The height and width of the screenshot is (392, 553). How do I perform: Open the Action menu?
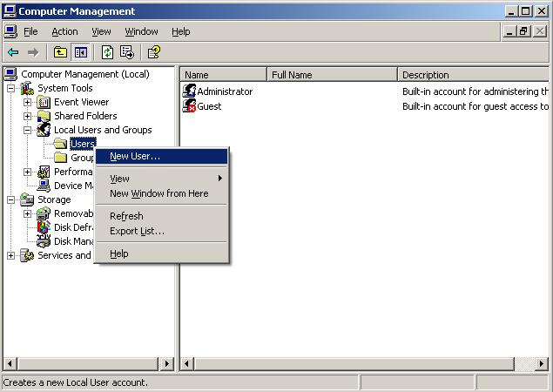pos(64,31)
